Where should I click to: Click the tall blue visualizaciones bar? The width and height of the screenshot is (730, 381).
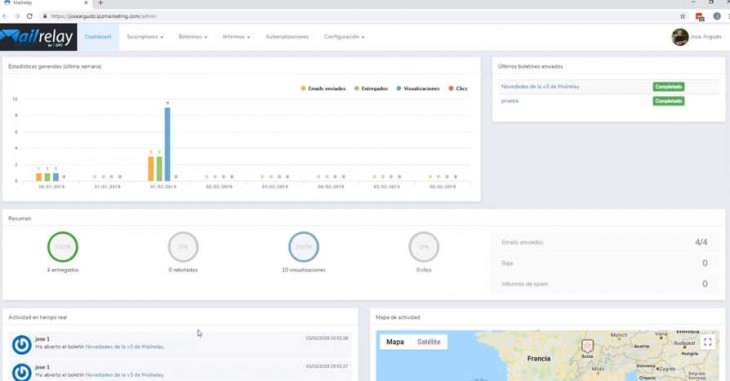click(x=168, y=144)
